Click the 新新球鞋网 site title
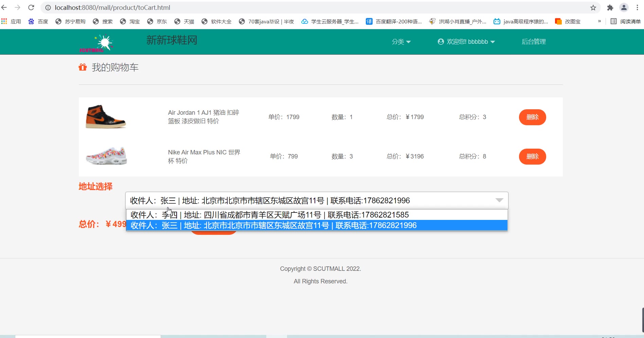The image size is (644, 338). coord(172,40)
